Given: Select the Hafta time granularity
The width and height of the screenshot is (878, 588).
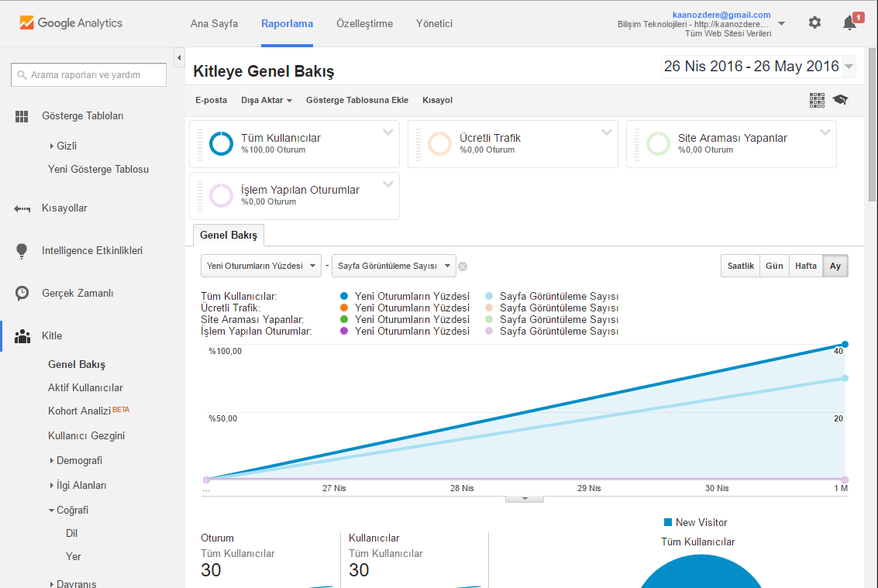Looking at the screenshot, I should pos(806,266).
